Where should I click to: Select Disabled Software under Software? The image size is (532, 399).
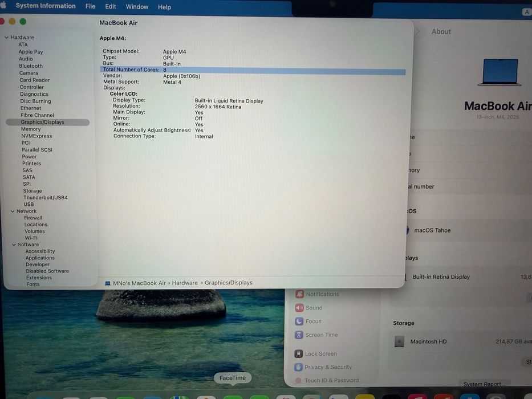(47, 271)
